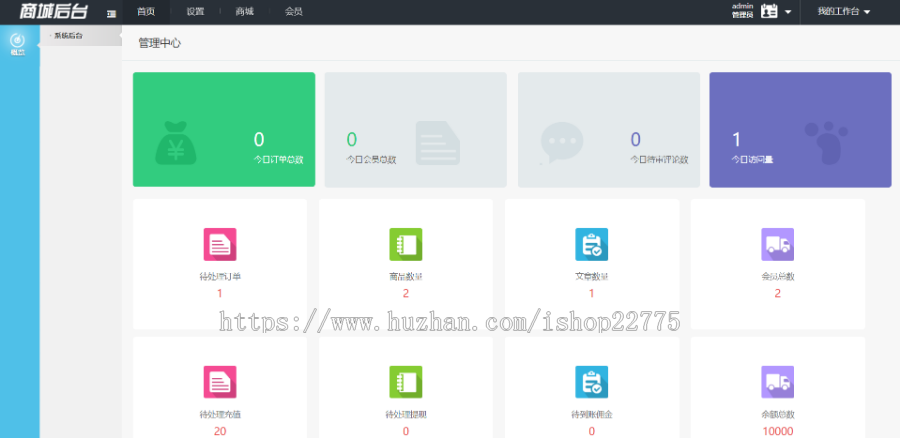Image resolution: width=900 pixels, height=438 pixels.
Task: Click the money bag icon on green card
Action: click(x=176, y=143)
